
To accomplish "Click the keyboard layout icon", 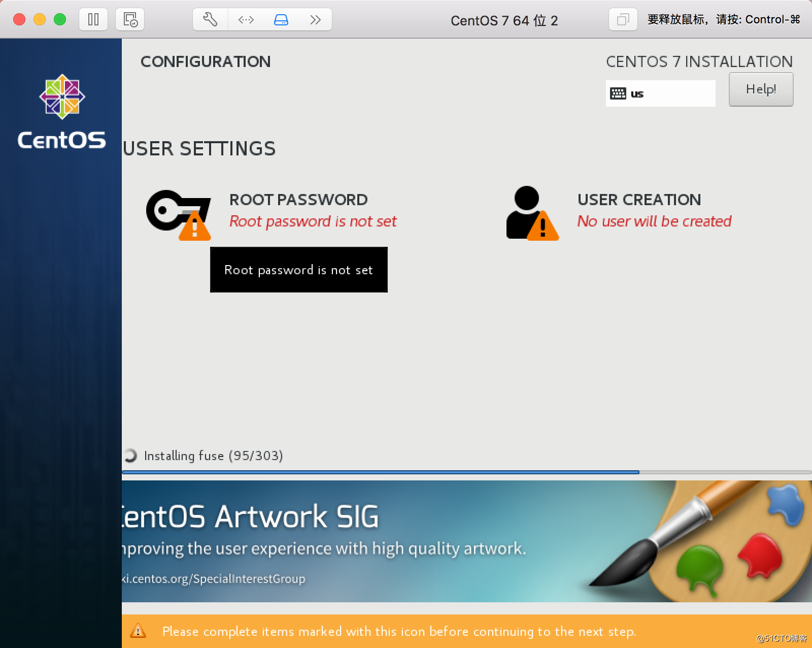I will click(x=618, y=93).
